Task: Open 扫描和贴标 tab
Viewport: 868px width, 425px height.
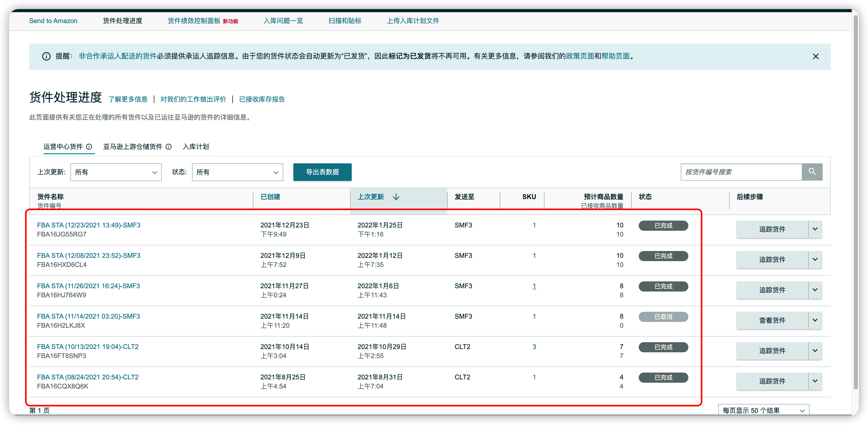Action: coord(345,21)
